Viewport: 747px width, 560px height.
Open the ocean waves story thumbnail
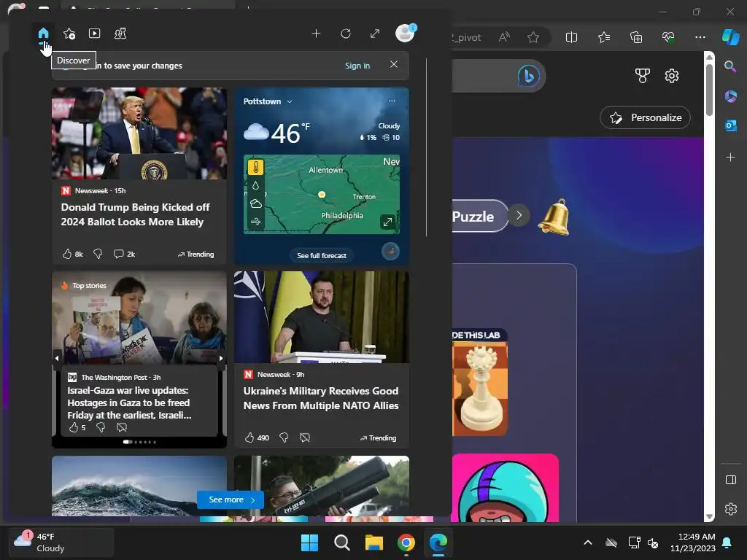click(139, 486)
